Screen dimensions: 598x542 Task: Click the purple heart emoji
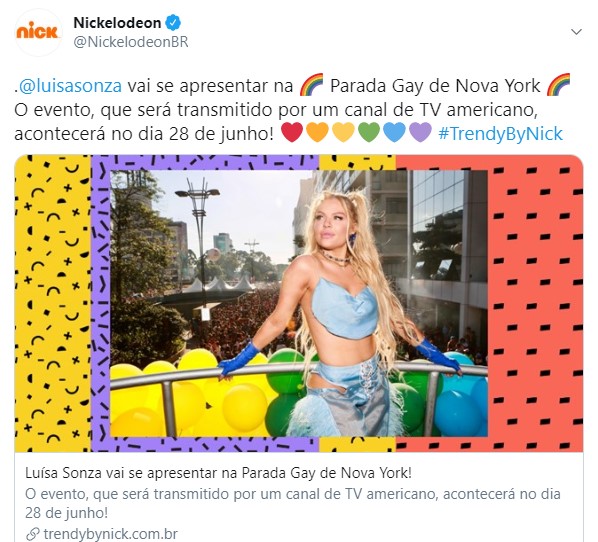(420, 133)
